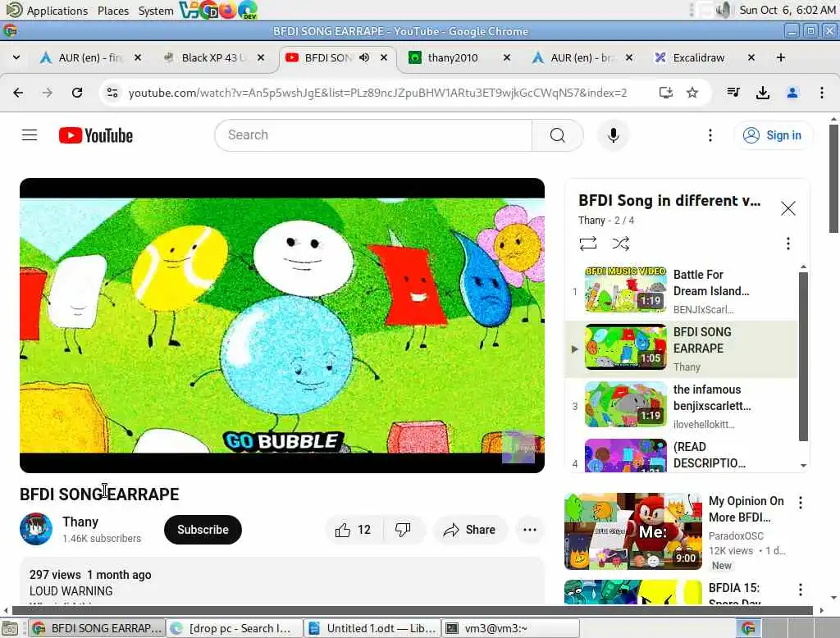Open Chrome three-dot main menu
This screenshot has height=638, width=840.
coord(822,93)
